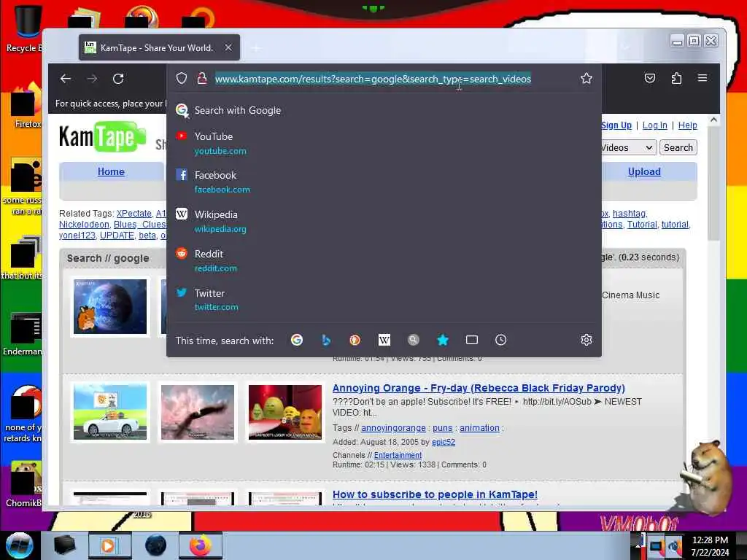747x560 pixels.
Task: Click the KamTape Search button
Action: (678, 147)
